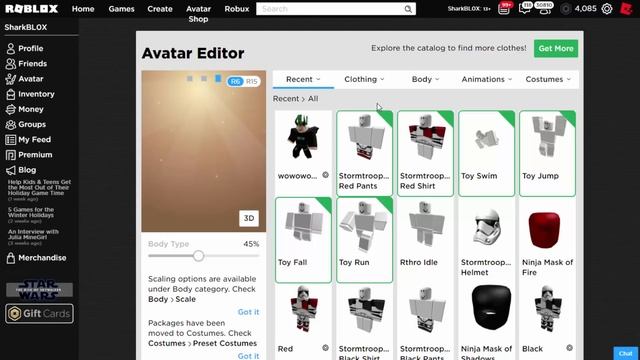Viewport: 640px width, 360px height.
Task: Select the Stormtrooper Helmet item
Action: pos(487,240)
